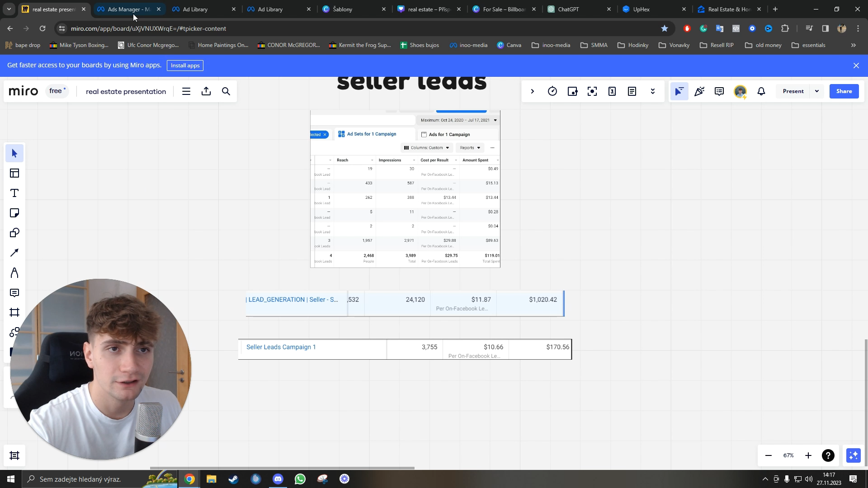This screenshot has width=868, height=488.
Task: Toggle the Frames panel at bottom left
Action: (x=14, y=455)
